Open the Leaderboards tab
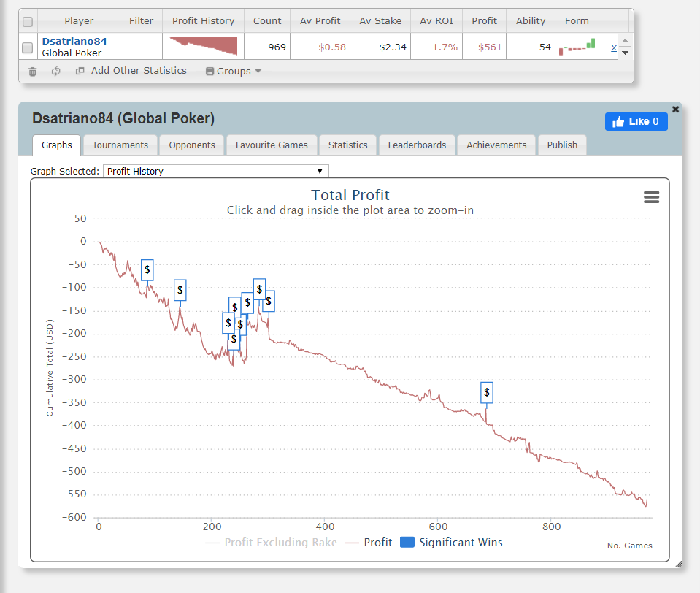This screenshot has height=593, width=700. 417,145
